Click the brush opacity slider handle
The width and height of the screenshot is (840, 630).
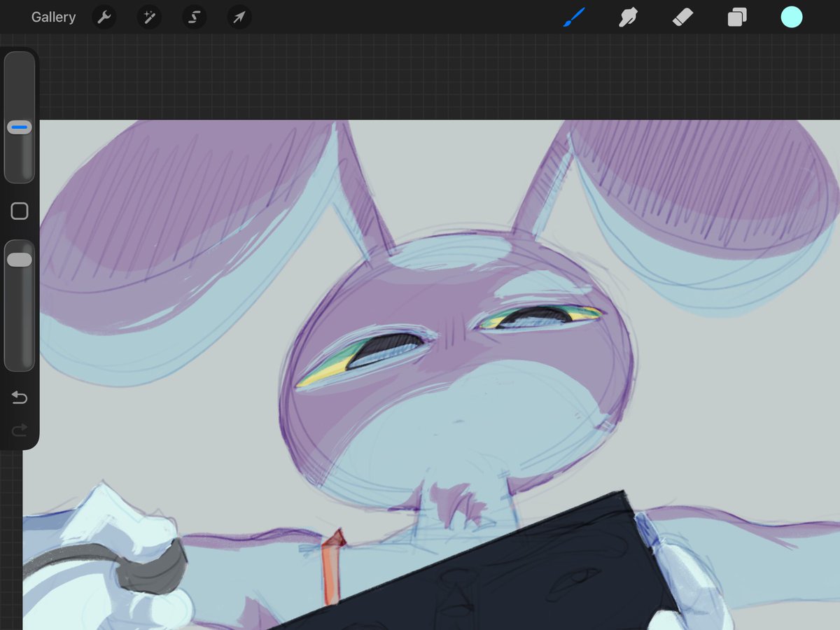click(x=19, y=260)
